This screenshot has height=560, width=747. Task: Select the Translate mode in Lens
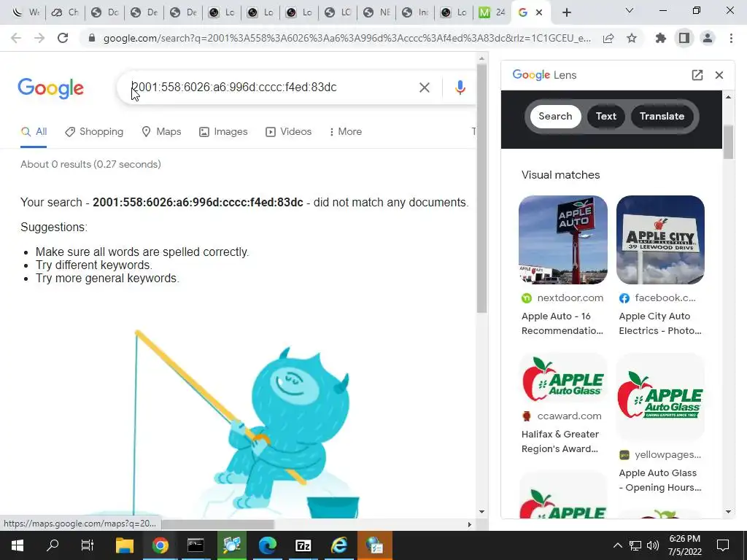(x=662, y=116)
